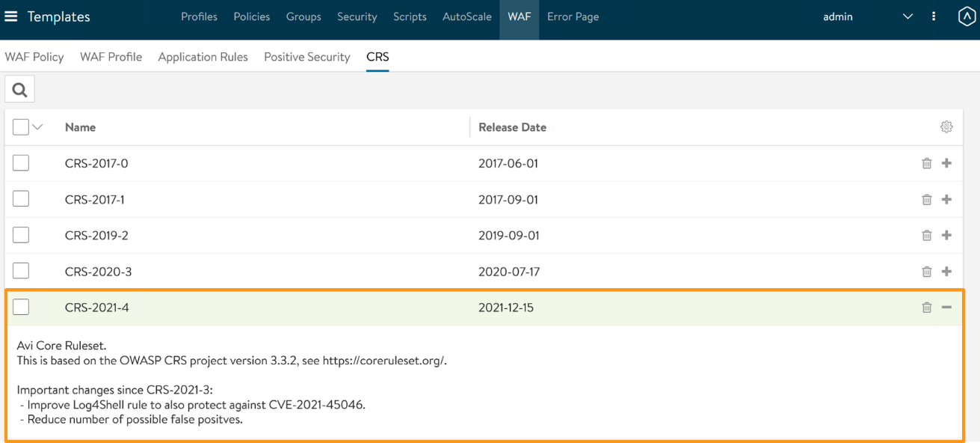Check the CRS-2019-2 row checkbox
Screen dimensions: 980x443
click(x=21, y=234)
